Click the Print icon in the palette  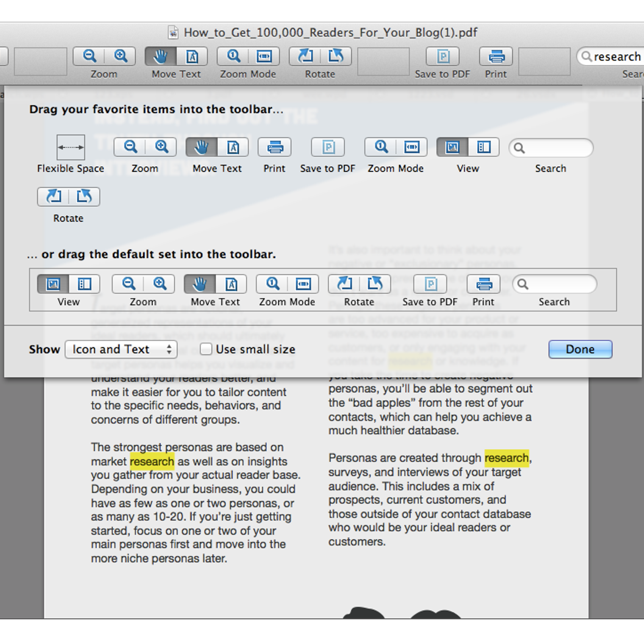tap(274, 147)
